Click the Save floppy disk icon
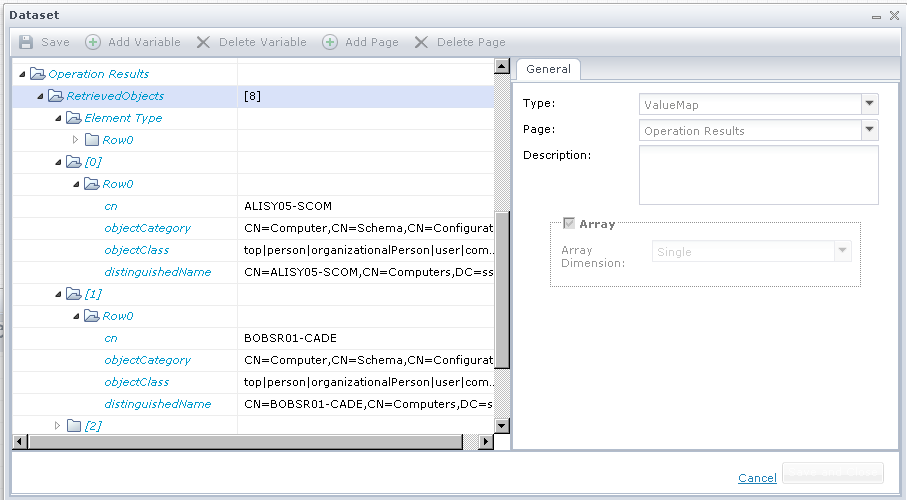This screenshot has width=907, height=500. click(25, 42)
